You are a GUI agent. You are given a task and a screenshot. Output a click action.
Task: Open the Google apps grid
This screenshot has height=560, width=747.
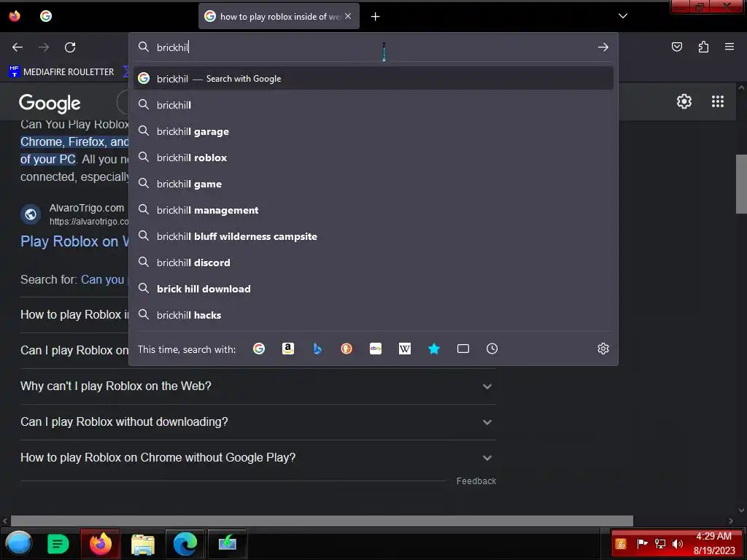tap(718, 101)
